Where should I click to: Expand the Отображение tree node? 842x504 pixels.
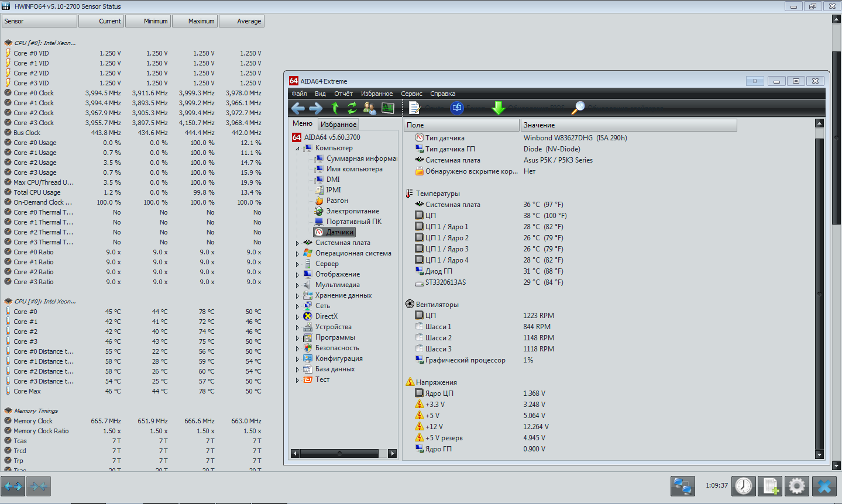pyautogui.click(x=297, y=275)
